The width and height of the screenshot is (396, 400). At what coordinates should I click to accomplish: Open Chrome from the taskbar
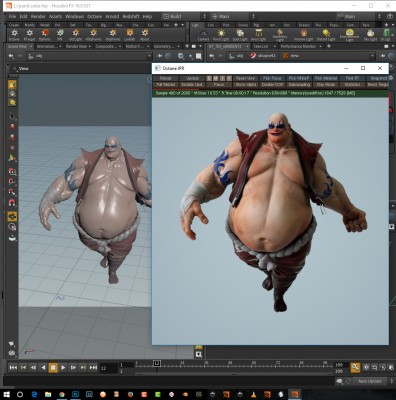coord(62,394)
